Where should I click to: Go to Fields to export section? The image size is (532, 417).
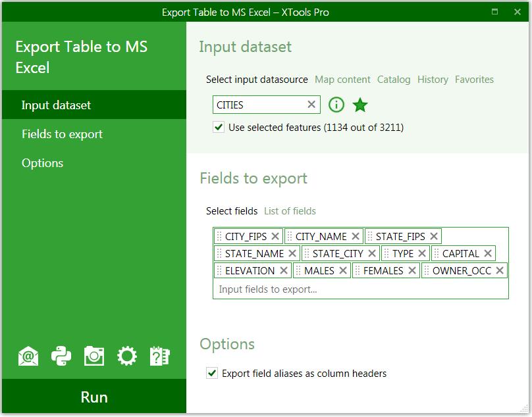[94, 134]
